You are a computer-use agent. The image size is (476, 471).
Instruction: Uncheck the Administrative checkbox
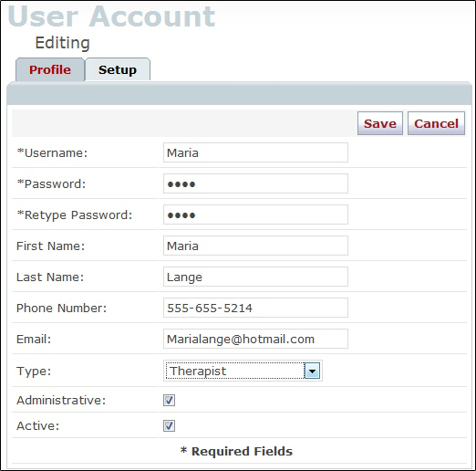[x=169, y=400]
